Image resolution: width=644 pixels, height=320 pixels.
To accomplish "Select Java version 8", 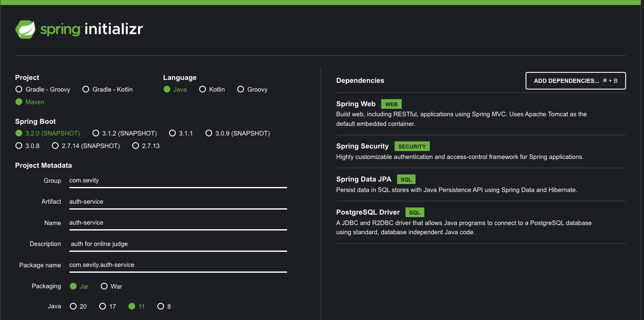I will click(164, 307).
